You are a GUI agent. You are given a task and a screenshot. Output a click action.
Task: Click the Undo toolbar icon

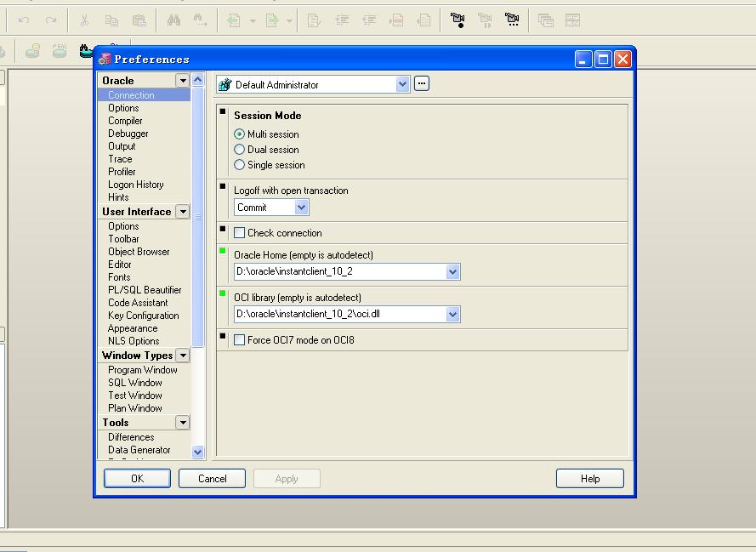[24, 20]
